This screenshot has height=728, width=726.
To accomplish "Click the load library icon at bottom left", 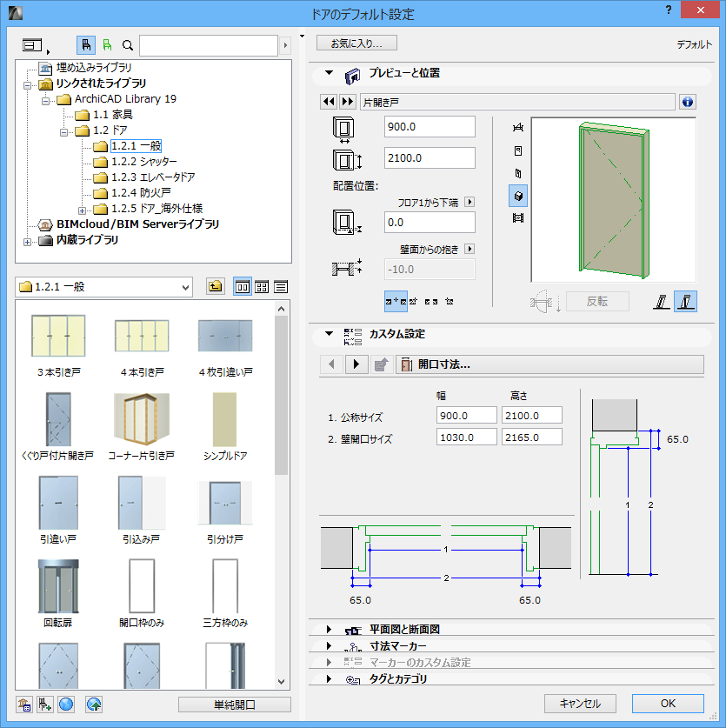I will 24,705.
